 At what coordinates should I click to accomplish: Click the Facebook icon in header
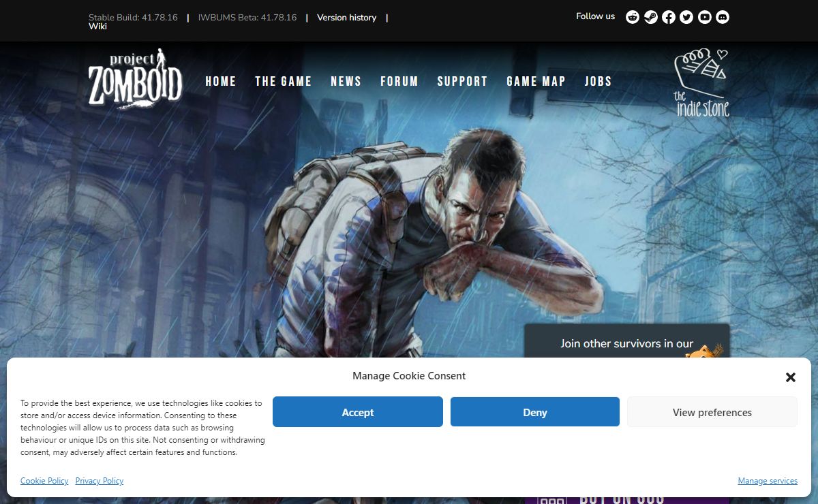click(x=669, y=17)
